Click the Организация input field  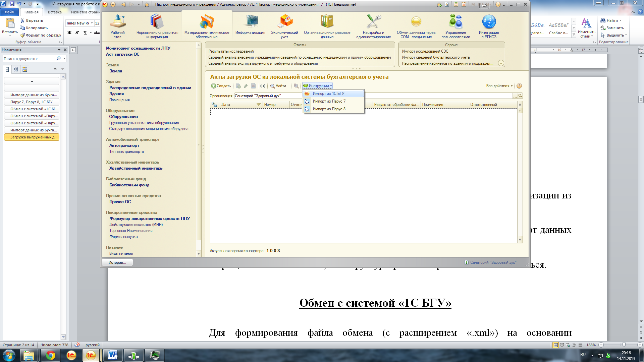pyautogui.click(x=373, y=96)
